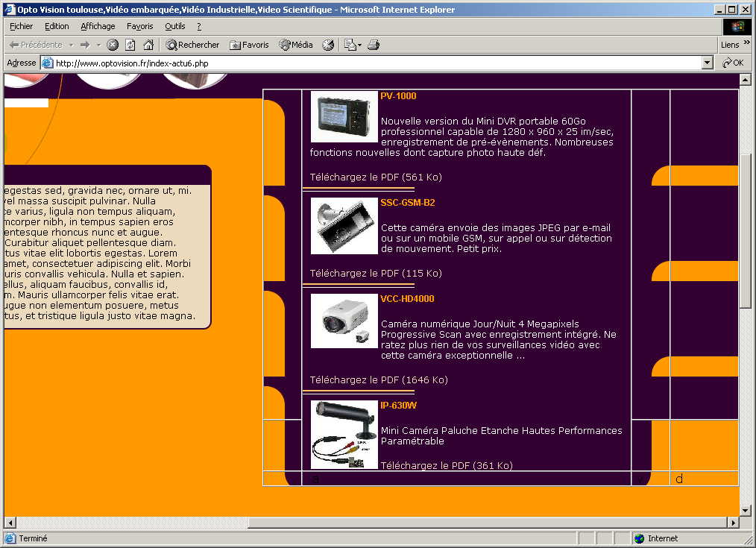Click 'Mini Caméra Paluche Etanche' description

[502, 435]
